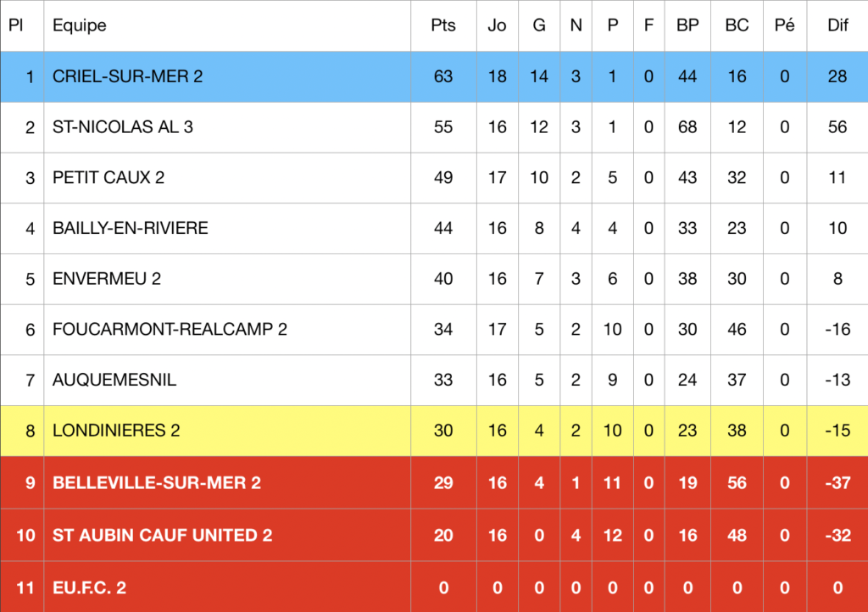Click the Pl column header
The height and width of the screenshot is (612, 868).
15,25
